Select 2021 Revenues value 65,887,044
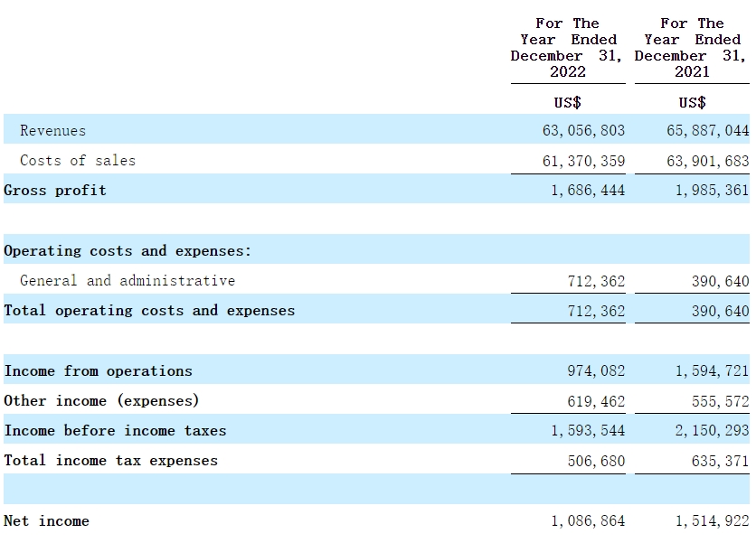This screenshot has width=756, height=543. click(x=708, y=131)
